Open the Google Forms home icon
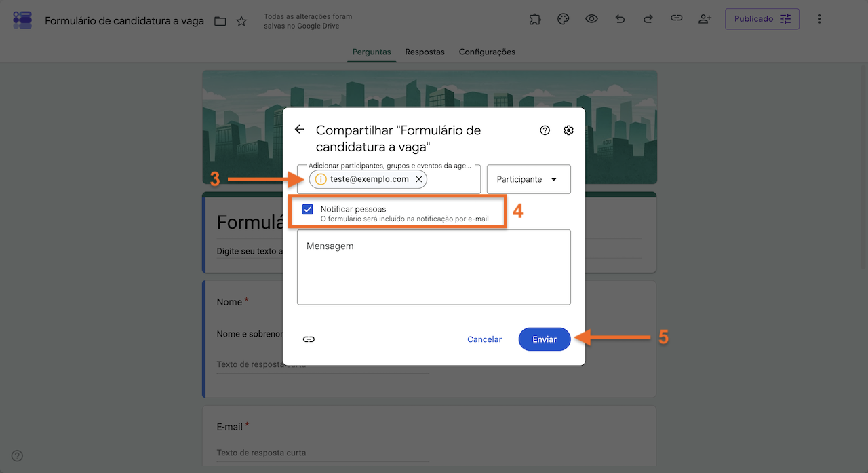This screenshot has width=868, height=473. coord(22,20)
